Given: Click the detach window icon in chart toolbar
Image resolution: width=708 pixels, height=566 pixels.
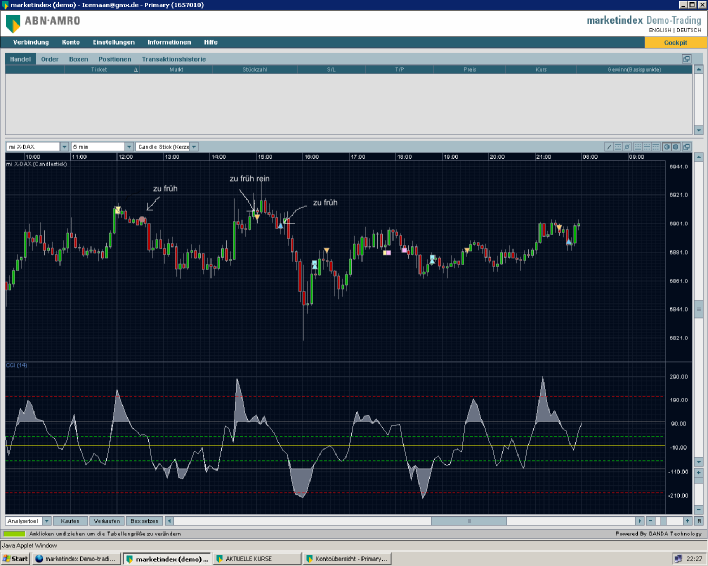Looking at the screenshot, I should click(687, 146).
